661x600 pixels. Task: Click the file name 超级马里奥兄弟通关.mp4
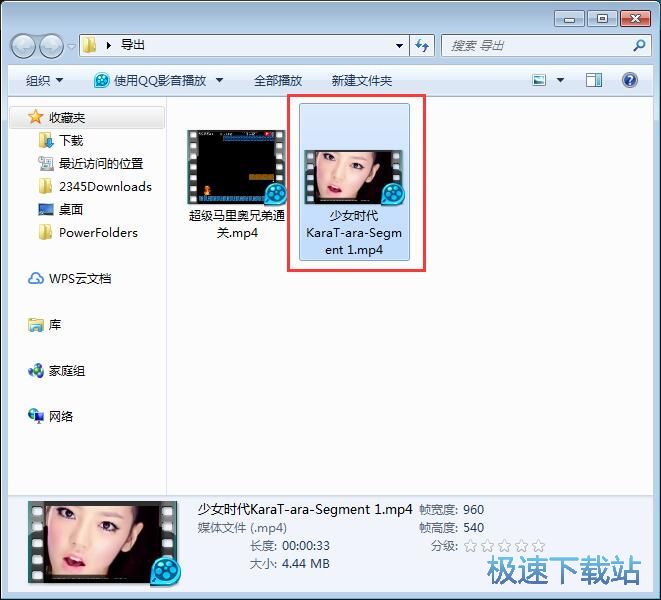[x=237, y=224]
